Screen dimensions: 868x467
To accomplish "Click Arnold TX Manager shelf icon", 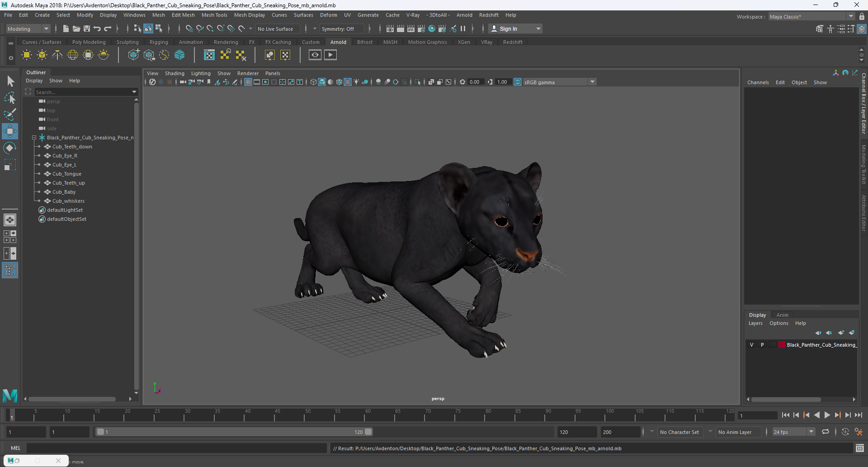I will click(209, 55).
